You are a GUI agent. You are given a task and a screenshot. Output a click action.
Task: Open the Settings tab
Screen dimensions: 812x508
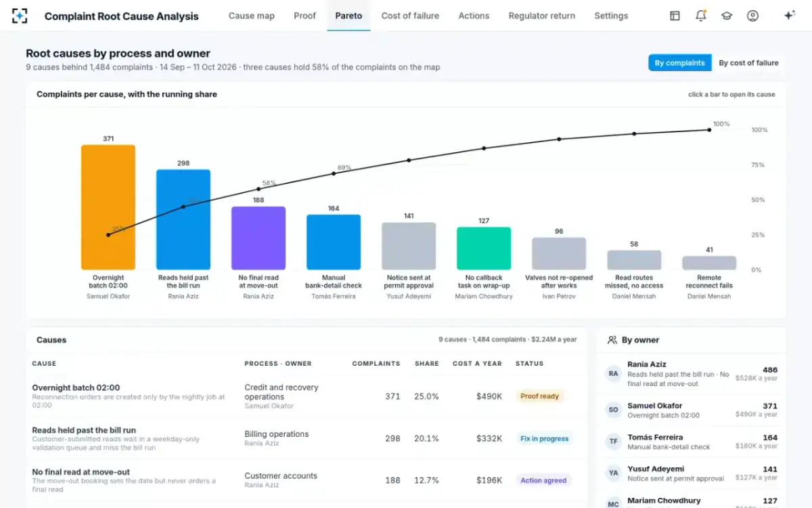coord(611,16)
